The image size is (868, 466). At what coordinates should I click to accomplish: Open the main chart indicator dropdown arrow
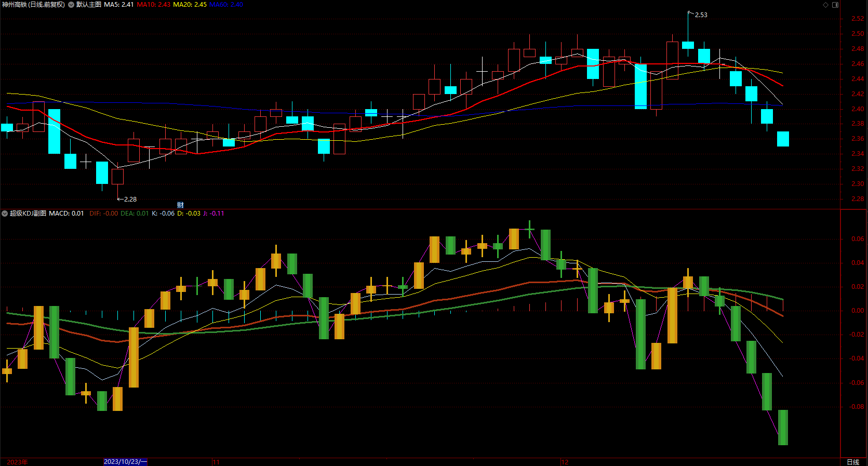point(71,5)
